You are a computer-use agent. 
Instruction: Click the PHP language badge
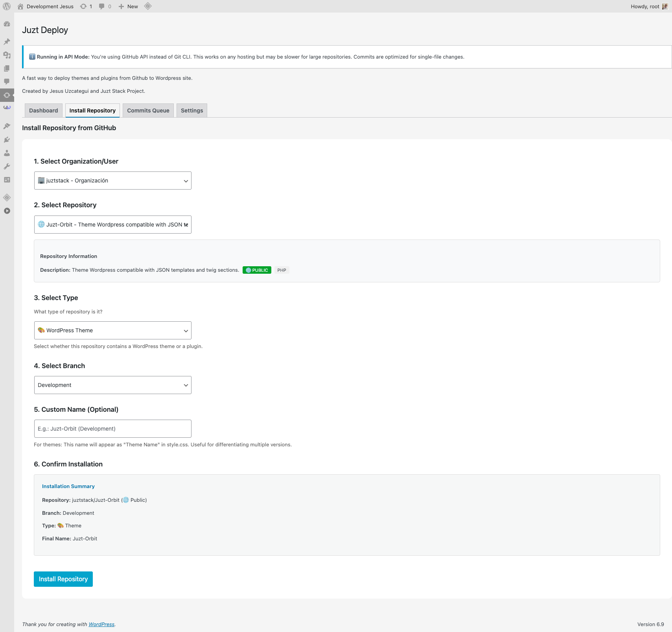coord(282,270)
